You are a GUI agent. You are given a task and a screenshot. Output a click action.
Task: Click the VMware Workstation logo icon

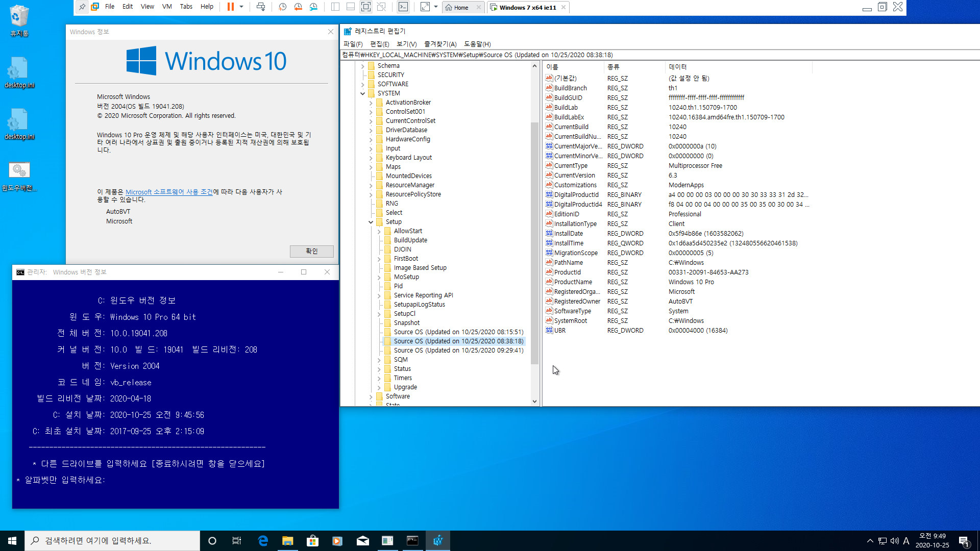[x=95, y=7]
